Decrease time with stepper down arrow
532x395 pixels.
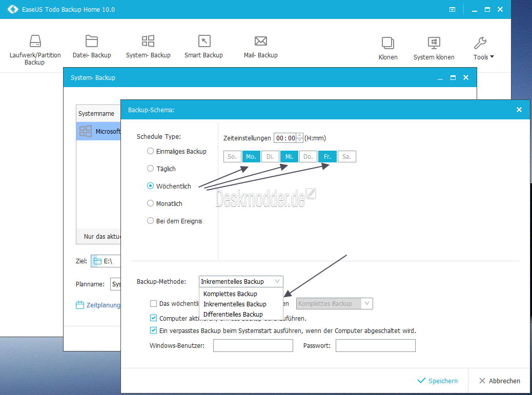[299, 140]
